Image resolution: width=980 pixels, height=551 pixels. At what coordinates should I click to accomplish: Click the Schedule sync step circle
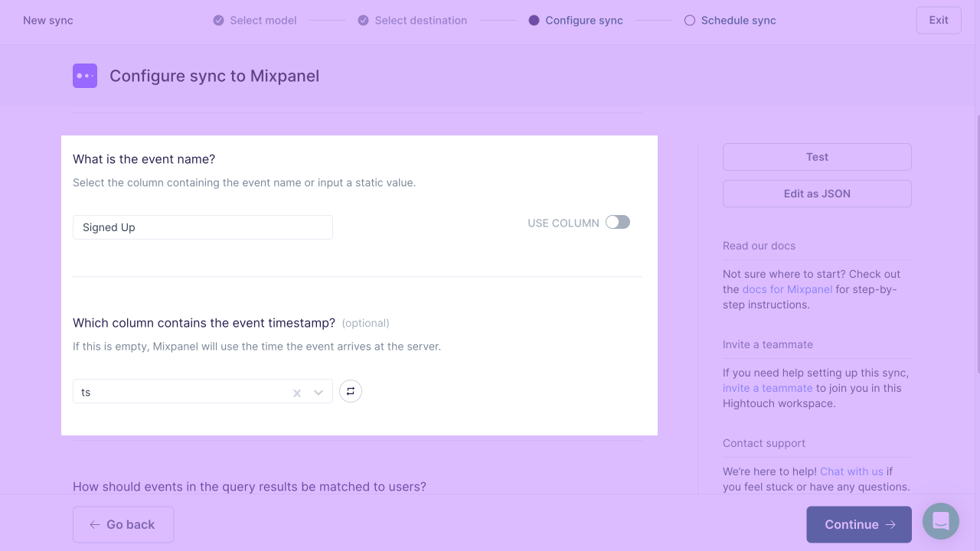690,21
